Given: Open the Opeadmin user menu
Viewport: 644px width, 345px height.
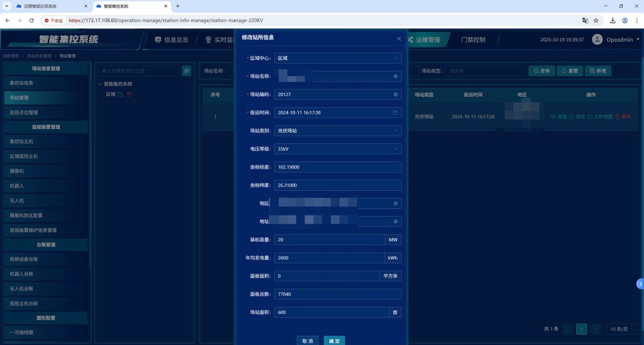Looking at the screenshot, I should click(x=616, y=40).
